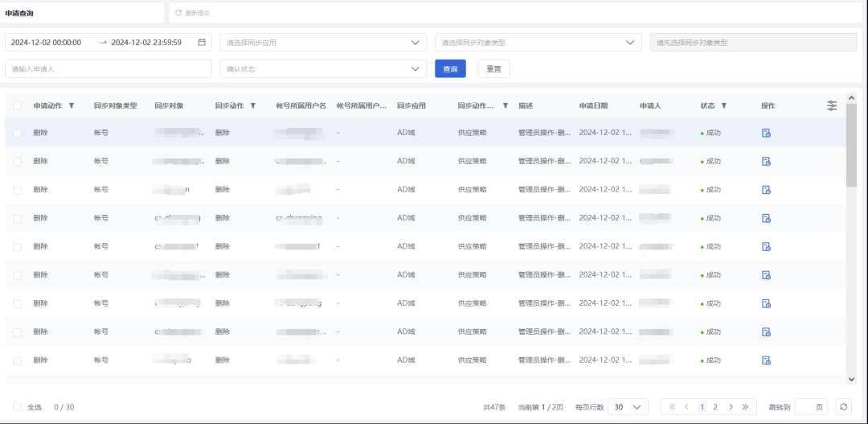The width and height of the screenshot is (868, 424).
Task: Click the 申请人 column header
Action: tap(650, 105)
